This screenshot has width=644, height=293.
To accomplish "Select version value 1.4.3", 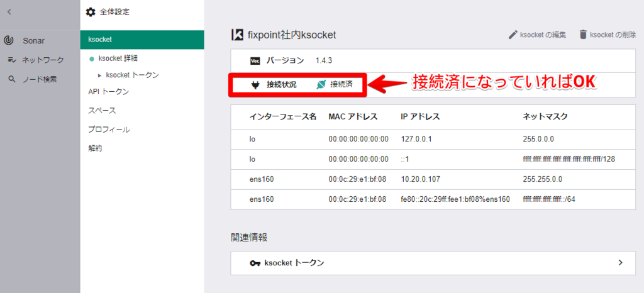I will pyautogui.click(x=324, y=61).
